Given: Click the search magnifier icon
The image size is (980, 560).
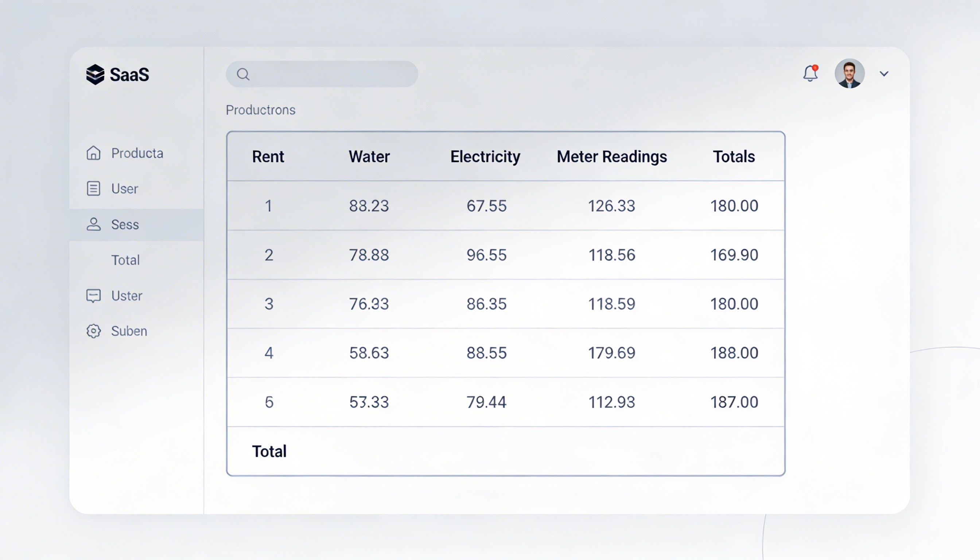Looking at the screenshot, I should pyautogui.click(x=243, y=74).
